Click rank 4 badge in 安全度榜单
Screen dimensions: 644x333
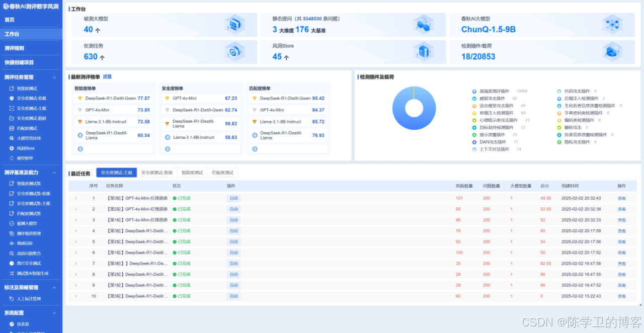tap(168, 137)
